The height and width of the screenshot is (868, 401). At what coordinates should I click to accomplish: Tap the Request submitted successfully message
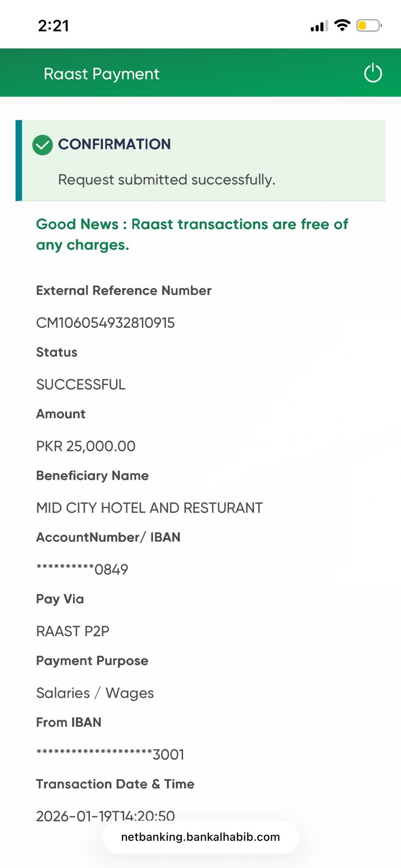point(167,180)
